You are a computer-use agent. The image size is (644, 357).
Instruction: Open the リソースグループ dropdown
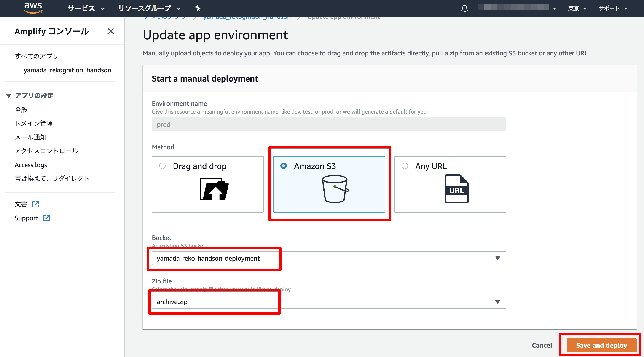pos(149,8)
